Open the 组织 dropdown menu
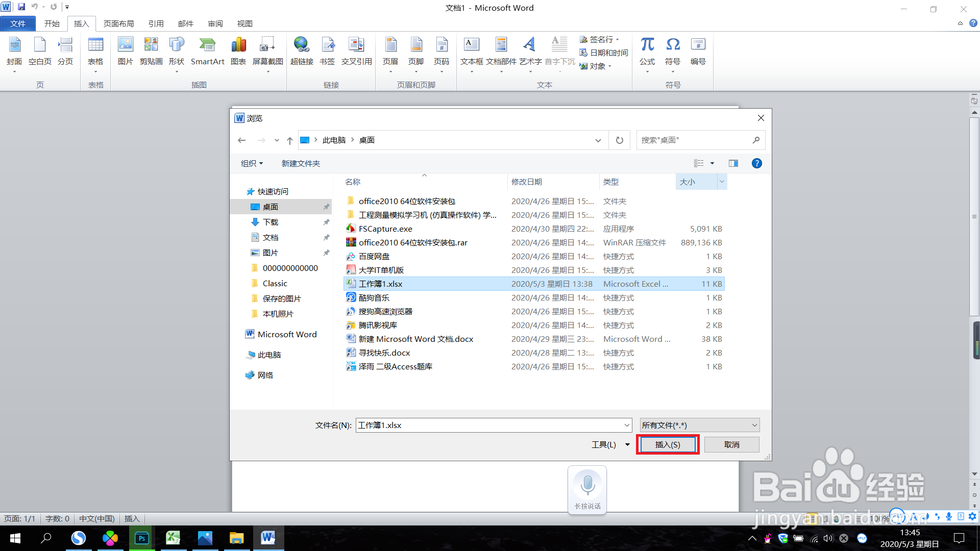The image size is (980, 551). pyautogui.click(x=251, y=163)
